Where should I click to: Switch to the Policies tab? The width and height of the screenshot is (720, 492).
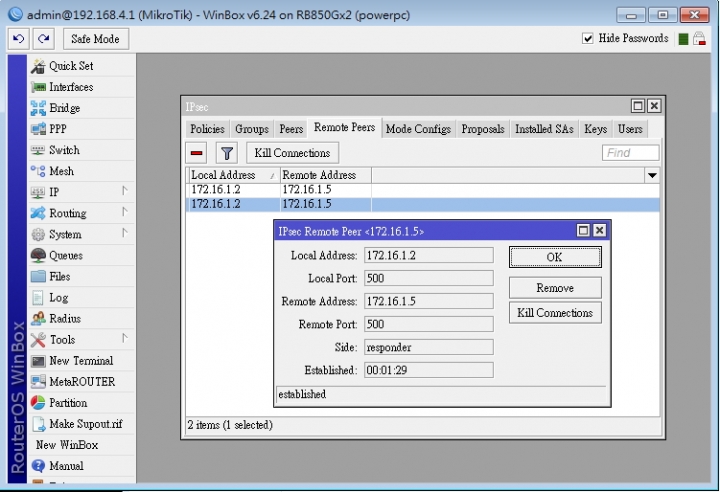(x=207, y=129)
